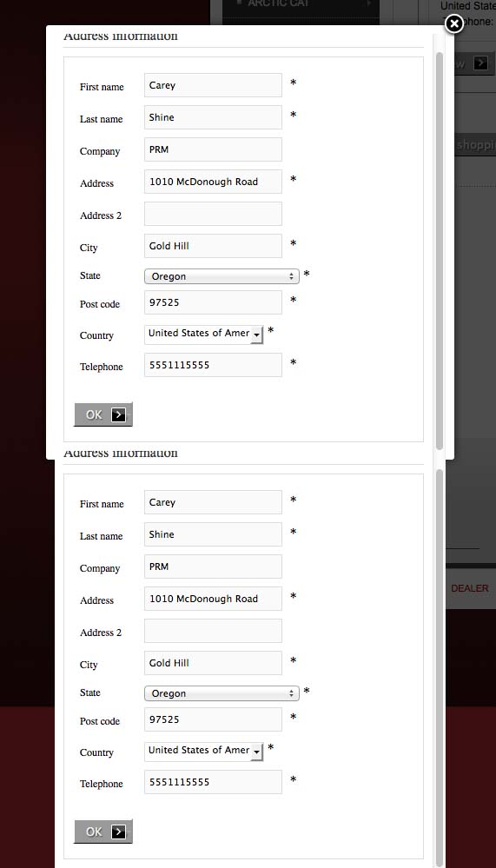This screenshot has width=496, height=868.
Task: Click First name field in the lower form
Action: tap(213, 502)
